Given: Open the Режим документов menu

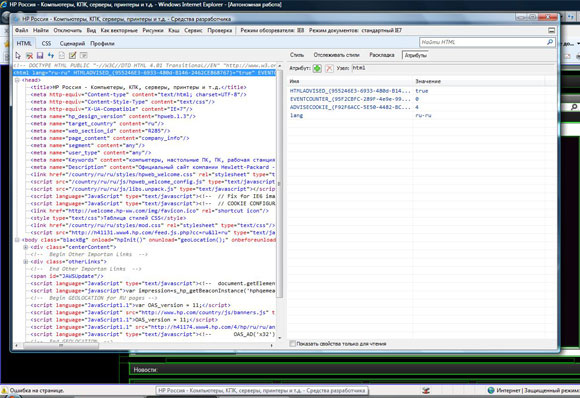Looking at the screenshot, I should point(355,30).
